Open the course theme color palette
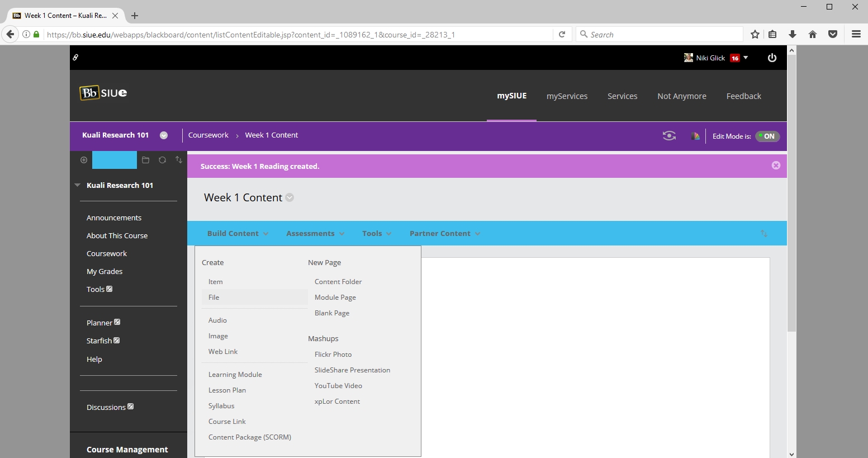This screenshot has height=458, width=868. click(x=695, y=136)
